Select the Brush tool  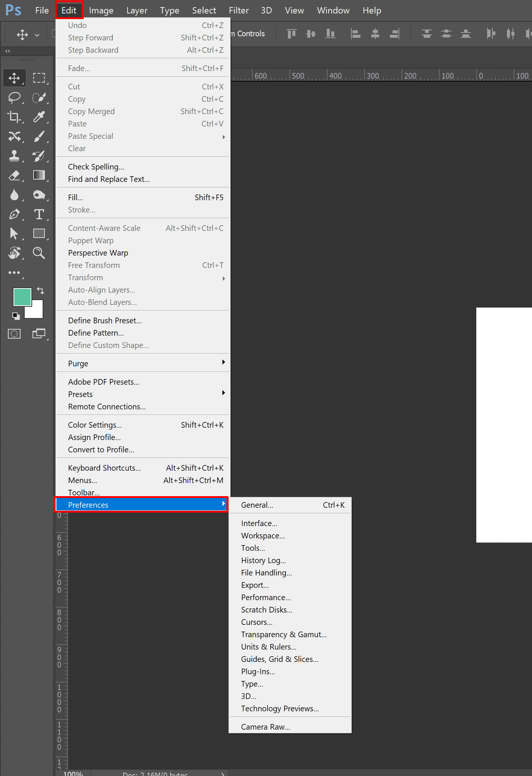(39, 137)
